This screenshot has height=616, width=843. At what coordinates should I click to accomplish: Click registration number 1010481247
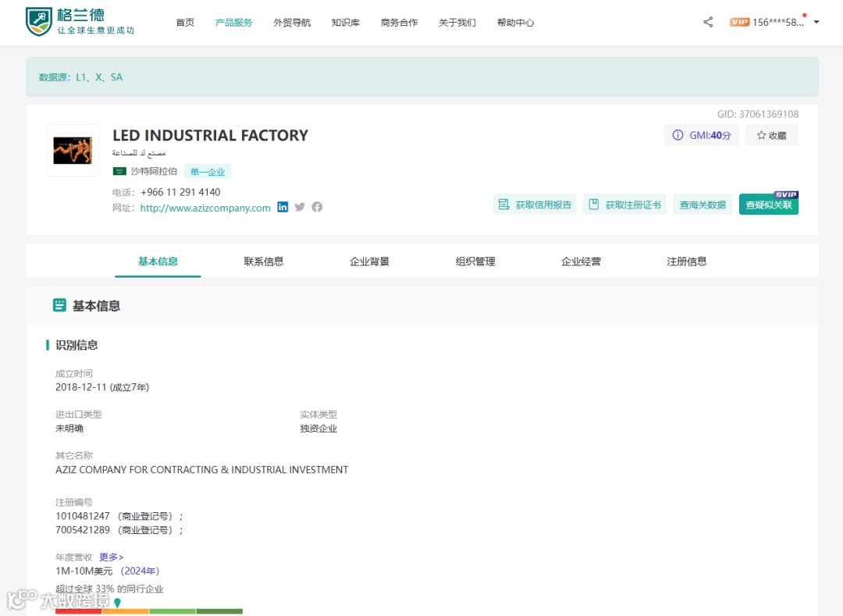click(82, 516)
